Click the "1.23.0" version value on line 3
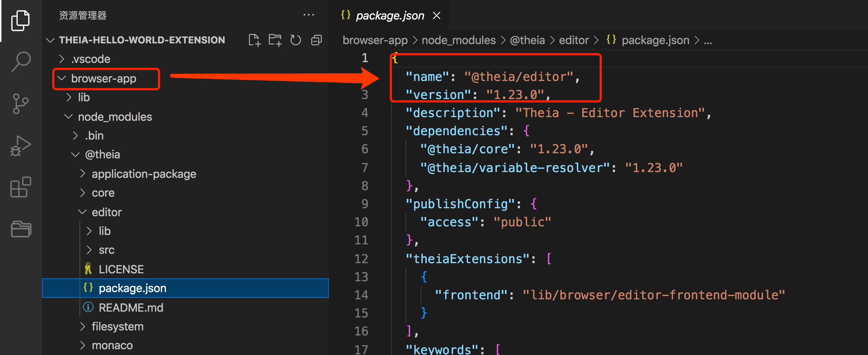Viewport: 868px width, 355px height. tap(515, 95)
